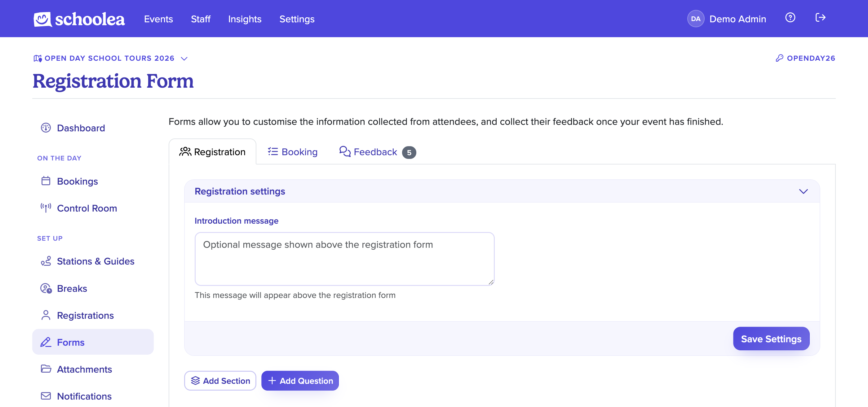The height and width of the screenshot is (407, 868).
Task: Focus the Introduction message text area
Action: tap(344, 259)
